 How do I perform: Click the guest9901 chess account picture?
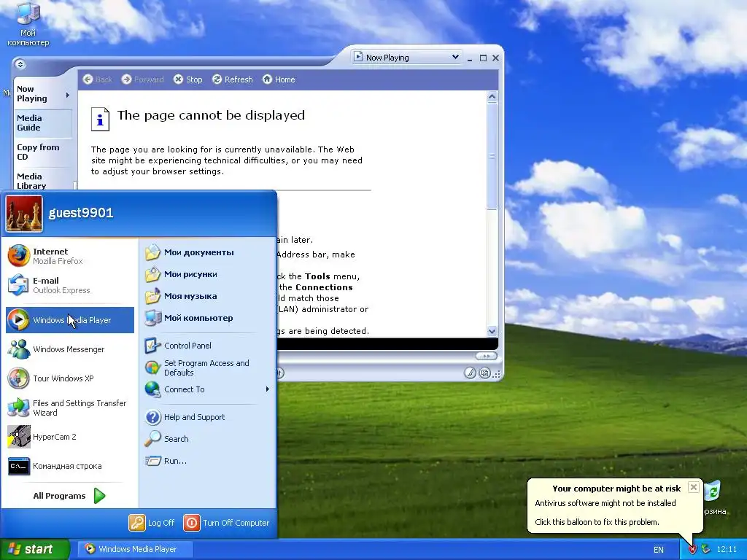24,214
